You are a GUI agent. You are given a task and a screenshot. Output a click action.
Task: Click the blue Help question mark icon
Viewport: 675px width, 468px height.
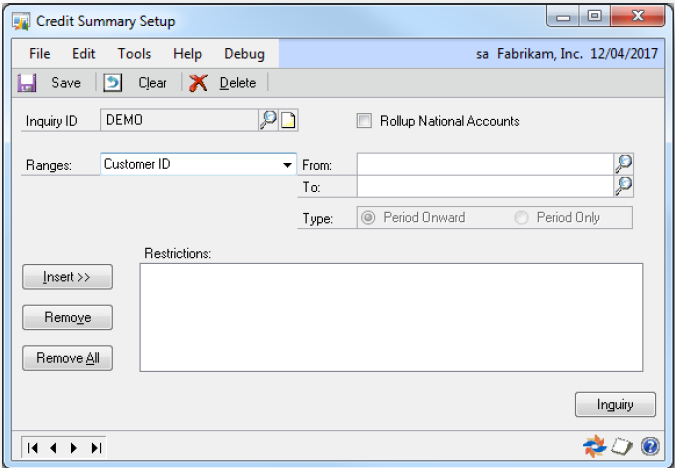pyautogui.click(x=650, y=446)
